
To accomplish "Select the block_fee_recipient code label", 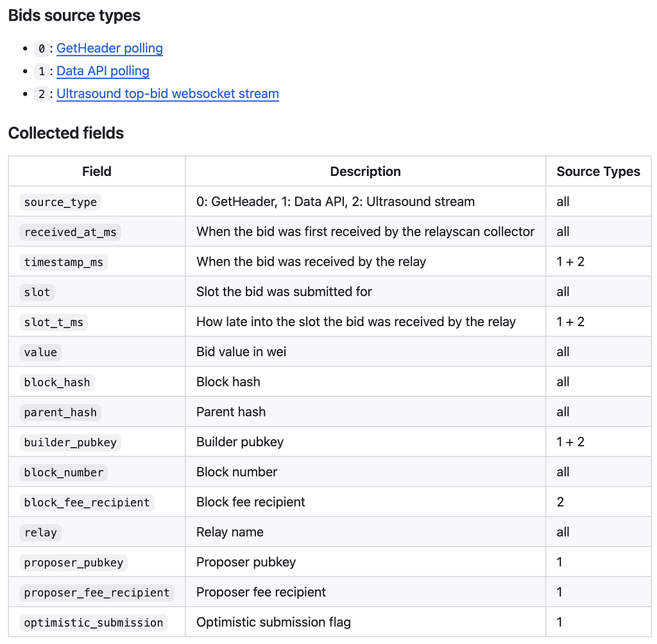I will click(87, 501).
